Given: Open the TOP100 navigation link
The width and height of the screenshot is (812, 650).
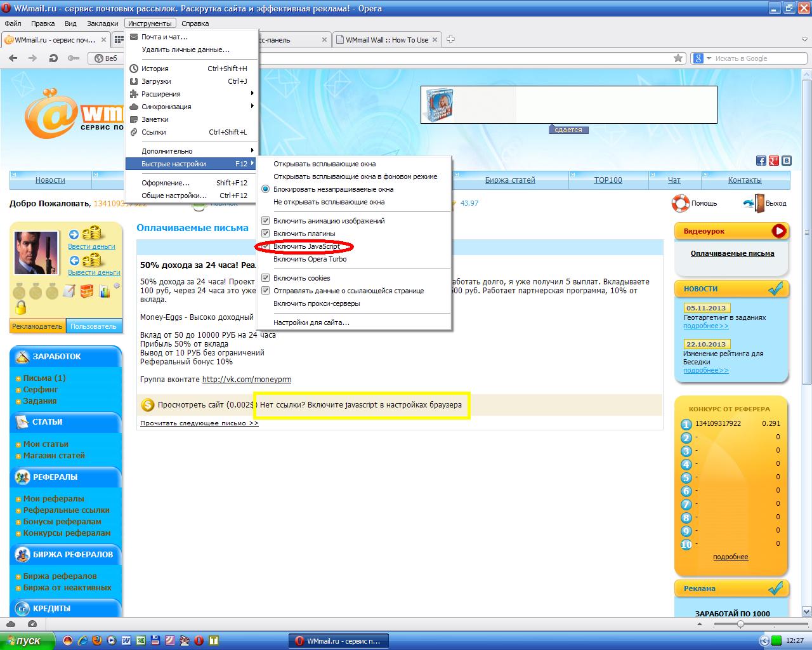Looking at the screenshot, I should (x=608, y=180).
